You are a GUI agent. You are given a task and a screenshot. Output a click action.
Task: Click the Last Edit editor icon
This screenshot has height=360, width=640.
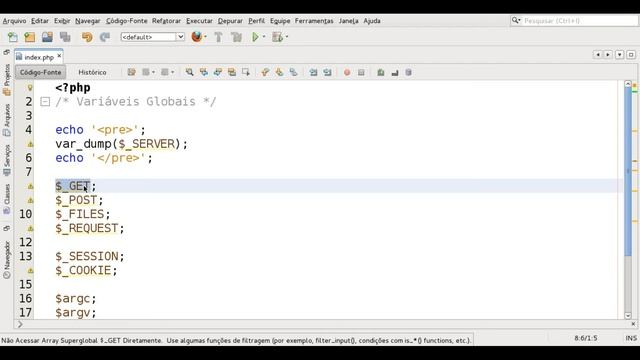(x=131, y=72)
